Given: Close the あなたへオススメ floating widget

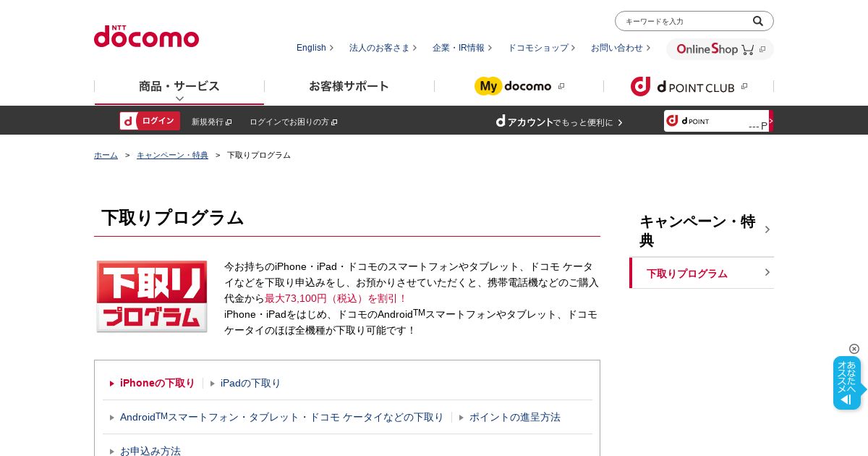Looking at the screenshot, I should coord(854,349).
